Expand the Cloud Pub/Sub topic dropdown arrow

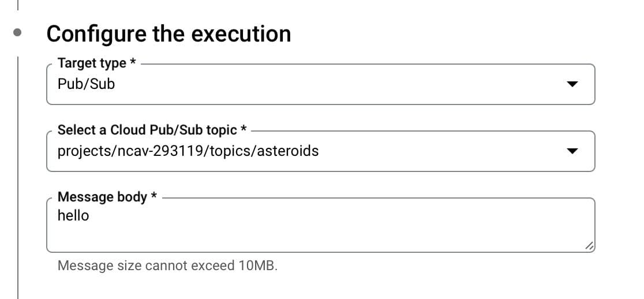[571, 151]
